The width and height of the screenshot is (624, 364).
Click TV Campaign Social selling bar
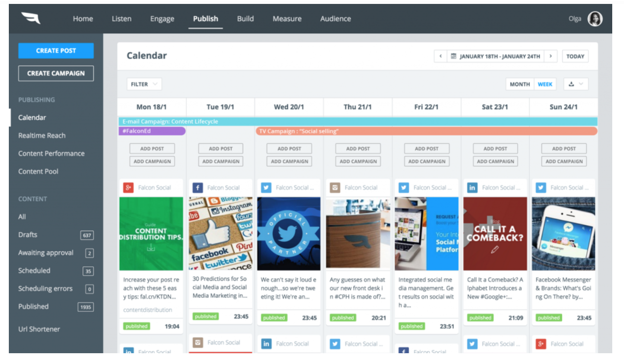(426, 131)
